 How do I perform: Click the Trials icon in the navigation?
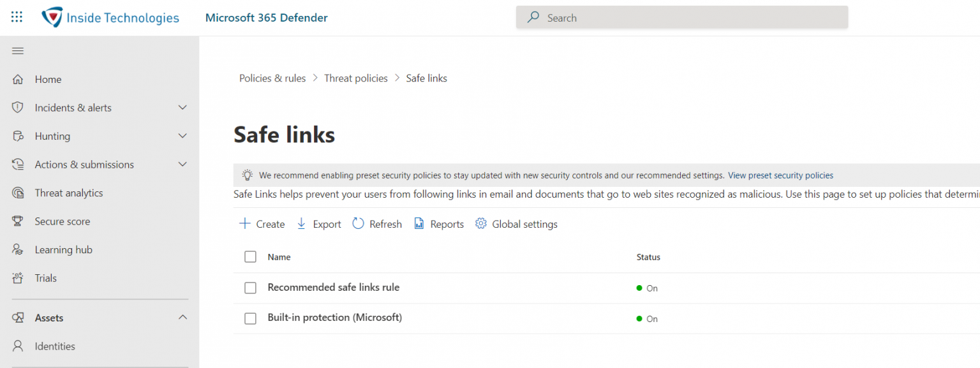click(19, 277)
